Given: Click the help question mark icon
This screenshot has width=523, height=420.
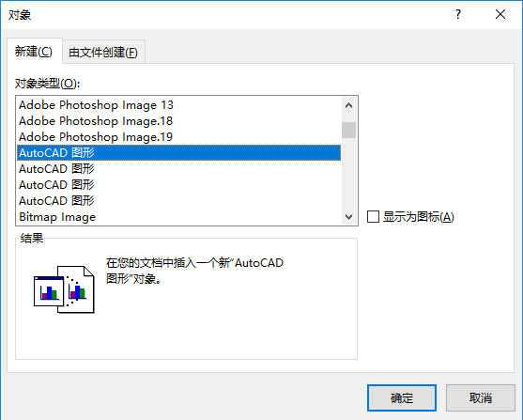Looking at the screenshot, I should pyautogui.click(x=458, y=14).
